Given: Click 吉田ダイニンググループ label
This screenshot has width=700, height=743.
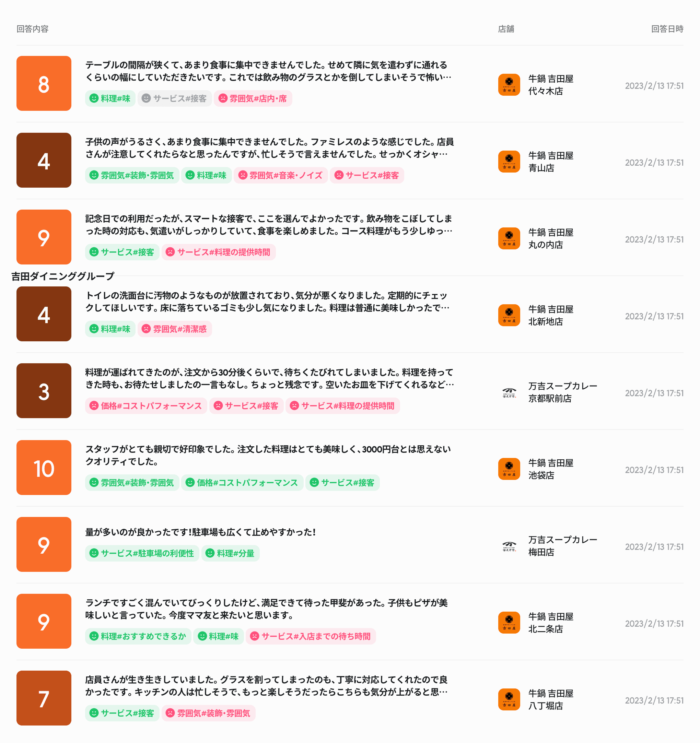Looking at the screenshot, I should click(x=63, y=276).
